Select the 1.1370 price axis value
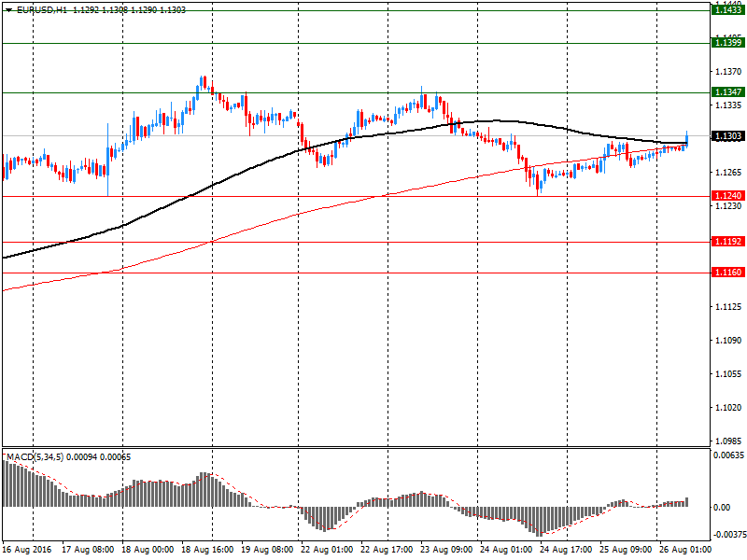 [728, 72]
